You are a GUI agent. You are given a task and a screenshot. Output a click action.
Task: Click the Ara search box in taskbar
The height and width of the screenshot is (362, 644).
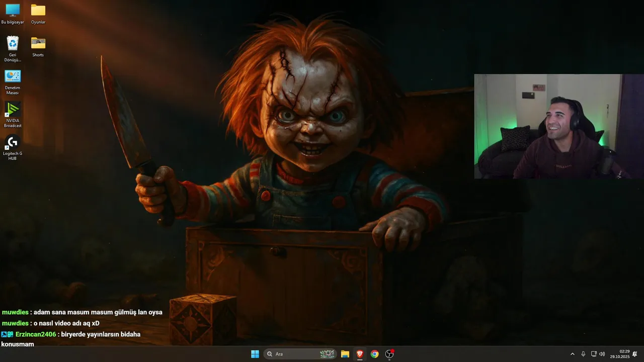point(300,354)
